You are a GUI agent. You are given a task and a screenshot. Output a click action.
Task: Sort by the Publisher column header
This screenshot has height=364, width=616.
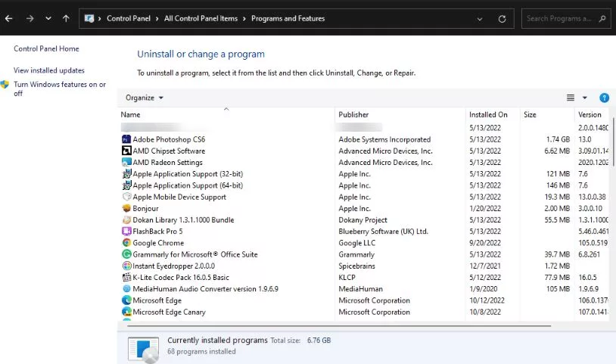pyautogui.click(x=353, y=115)
